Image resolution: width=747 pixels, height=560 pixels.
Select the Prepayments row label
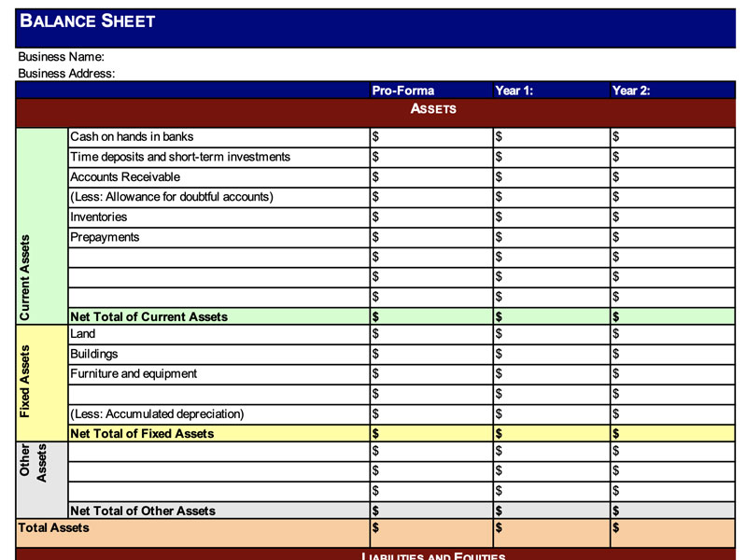tap(105, 237)
